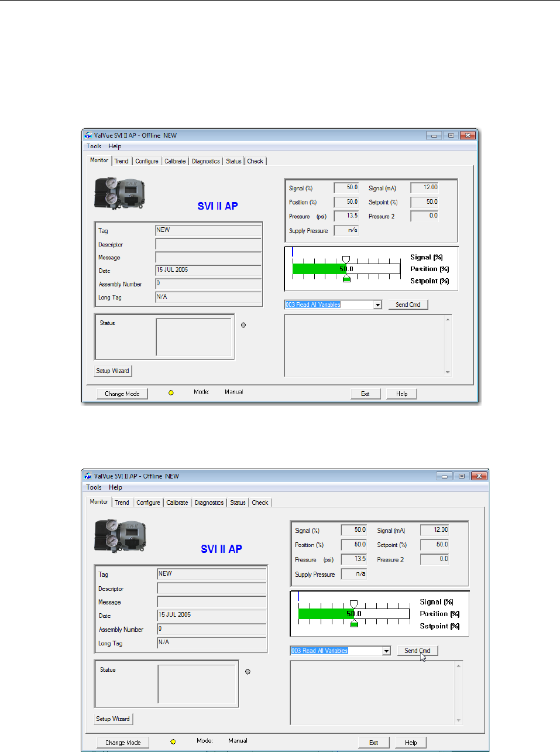This screenshot has width=560, height=752.
Task: Click Date field showing 15 JUL 2005 in lower window
Action: point(212,615)
